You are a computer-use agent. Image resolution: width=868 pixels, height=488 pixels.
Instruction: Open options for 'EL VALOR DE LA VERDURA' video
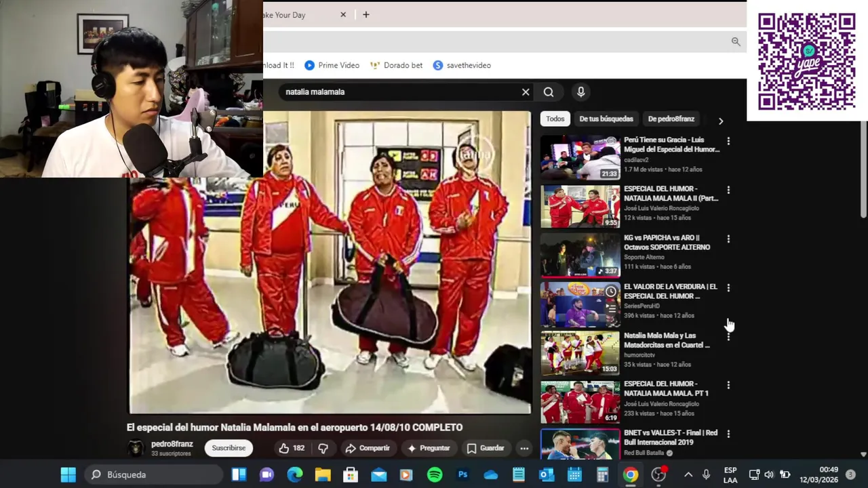(x=728, y=287)
